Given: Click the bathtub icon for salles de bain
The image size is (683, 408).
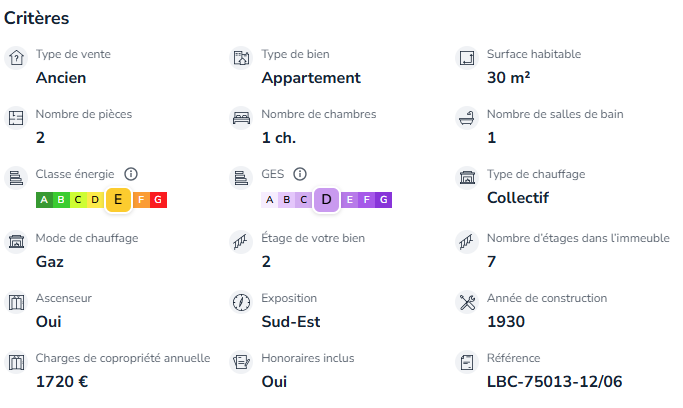Looking at the screenshot, I should pyautogui.click(x=466, y=119).
